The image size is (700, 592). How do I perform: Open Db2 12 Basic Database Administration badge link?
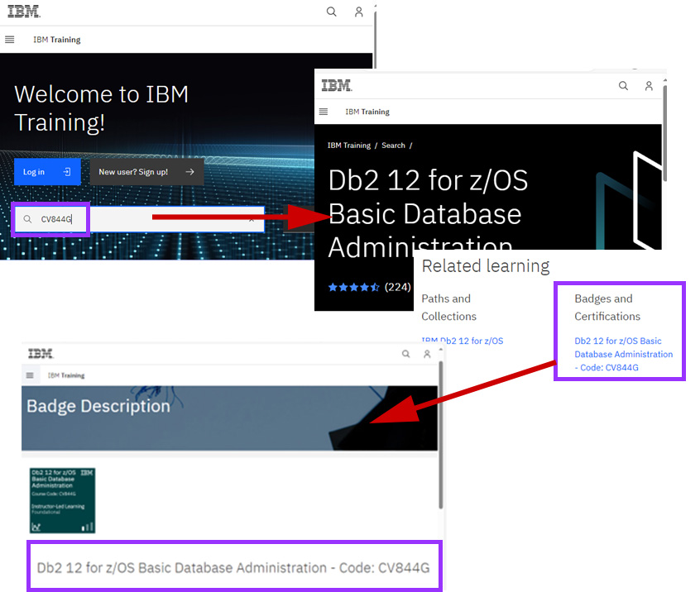623,354
